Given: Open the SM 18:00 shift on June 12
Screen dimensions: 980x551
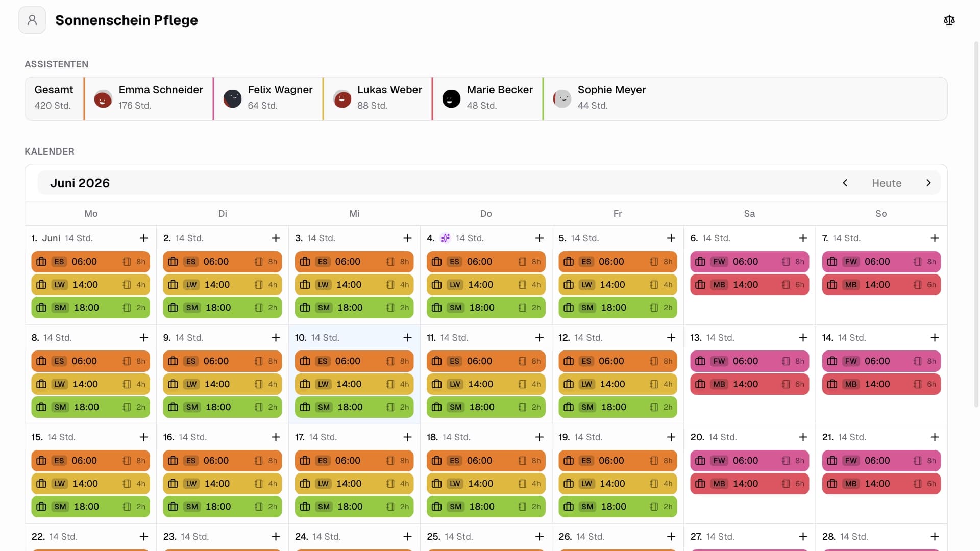Looking at the screenshot, I should 618,407.
